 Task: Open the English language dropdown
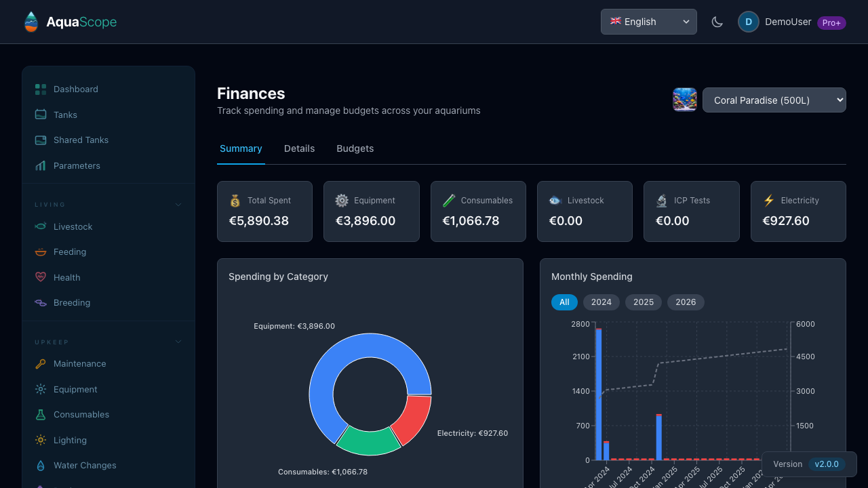pos(648,22)
